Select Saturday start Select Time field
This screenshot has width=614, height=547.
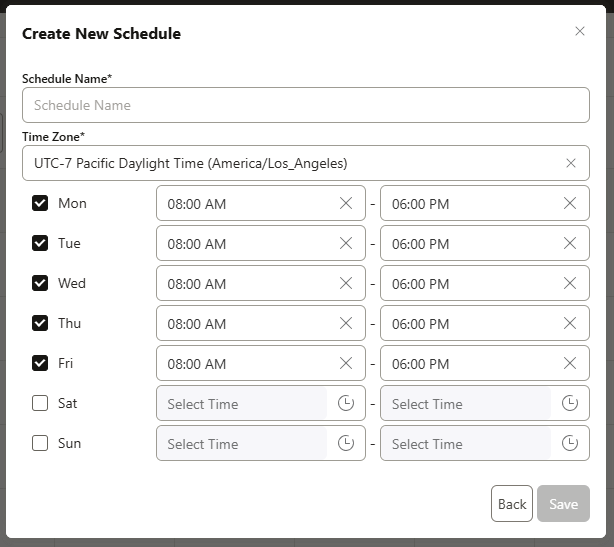[261, 403]
